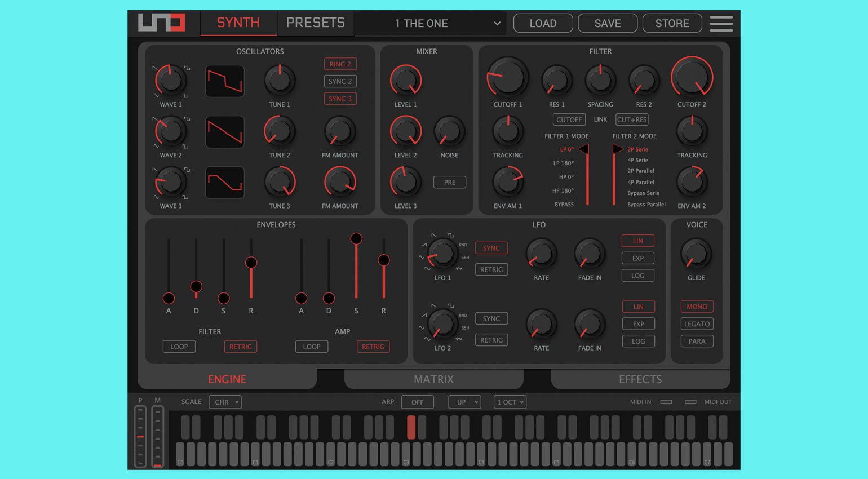Open the SCALE CHR dropdown
The width and height of the screenshot is (868, 479).
coord(225,402)
